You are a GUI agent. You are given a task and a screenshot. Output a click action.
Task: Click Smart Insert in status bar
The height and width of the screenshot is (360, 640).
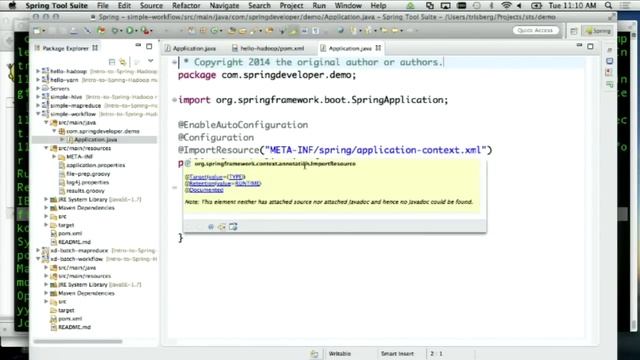click(x=397, y=354)
